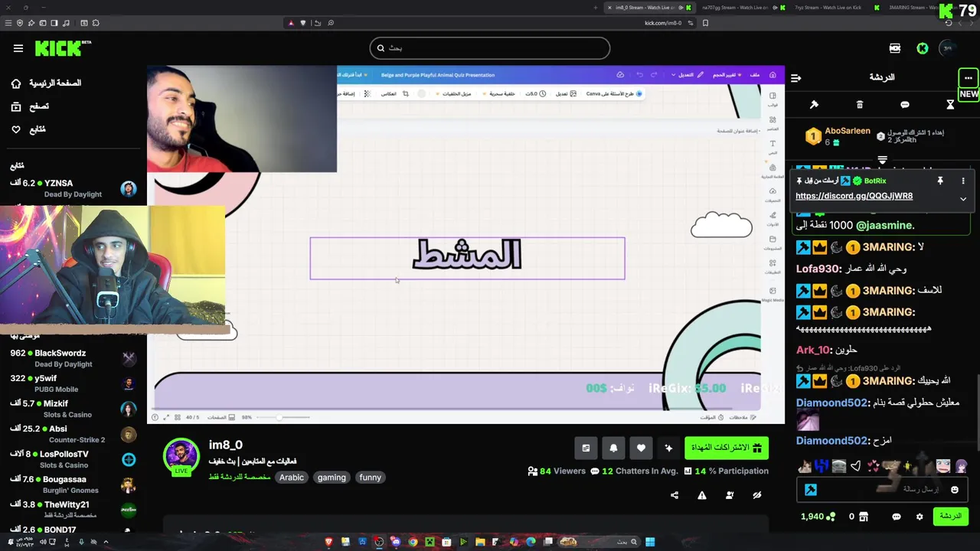Open the discord.gg/QQGJjWR8 link
This screenshot has height=551, width=980.
pyautogui.click(x=854, y=196)
